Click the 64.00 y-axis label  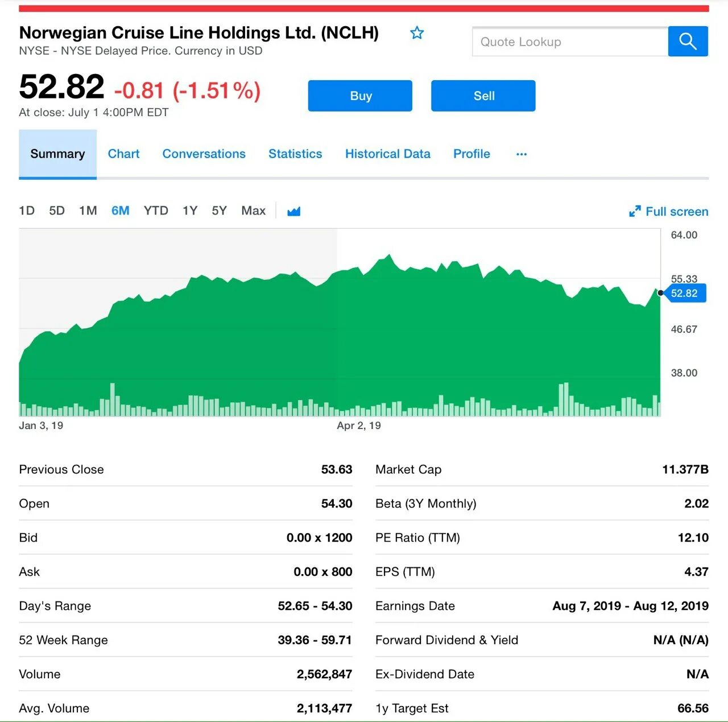point(684,235)
